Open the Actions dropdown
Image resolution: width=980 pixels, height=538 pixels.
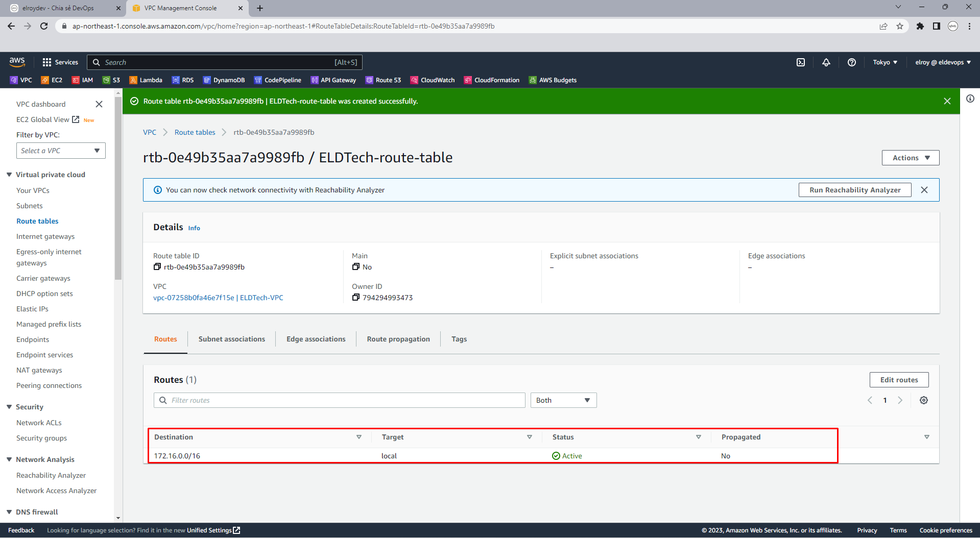coord(911,158)
